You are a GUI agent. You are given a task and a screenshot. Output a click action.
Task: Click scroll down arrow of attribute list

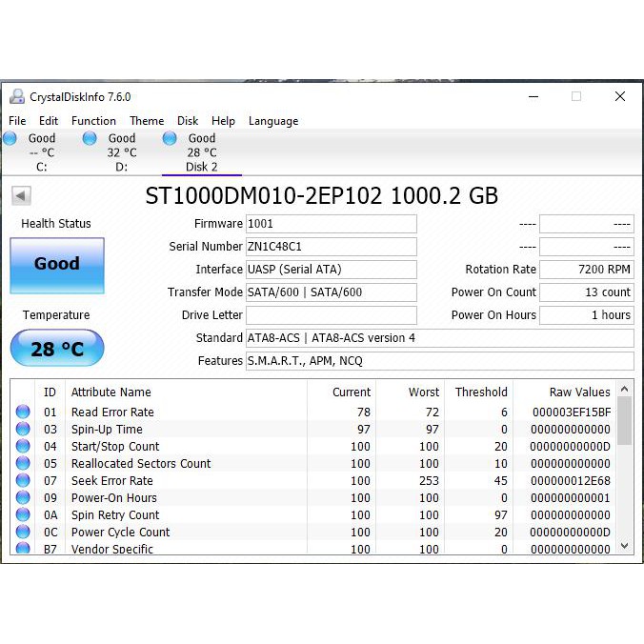point(625,546)
